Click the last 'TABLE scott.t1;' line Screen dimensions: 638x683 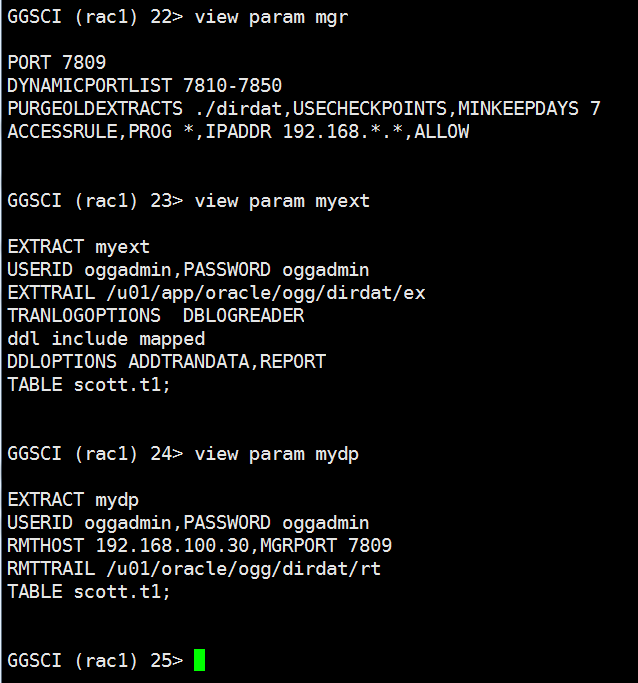89,591
